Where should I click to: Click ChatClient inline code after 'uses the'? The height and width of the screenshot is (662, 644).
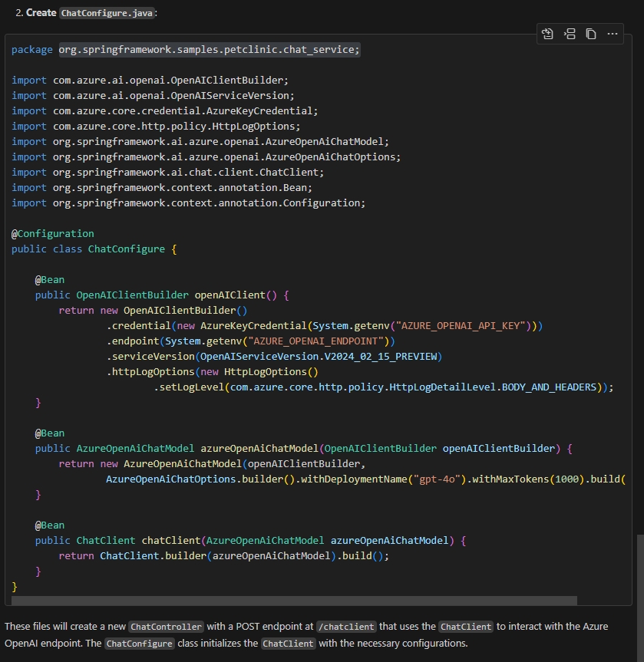pyautogui.click(x=466, y=627)
